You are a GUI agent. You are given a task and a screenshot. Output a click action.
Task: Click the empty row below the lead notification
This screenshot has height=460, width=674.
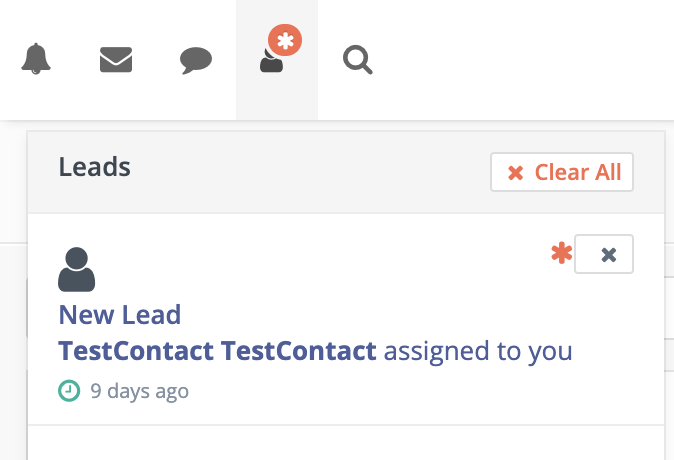pyautogui.click(x=346, y=443)
